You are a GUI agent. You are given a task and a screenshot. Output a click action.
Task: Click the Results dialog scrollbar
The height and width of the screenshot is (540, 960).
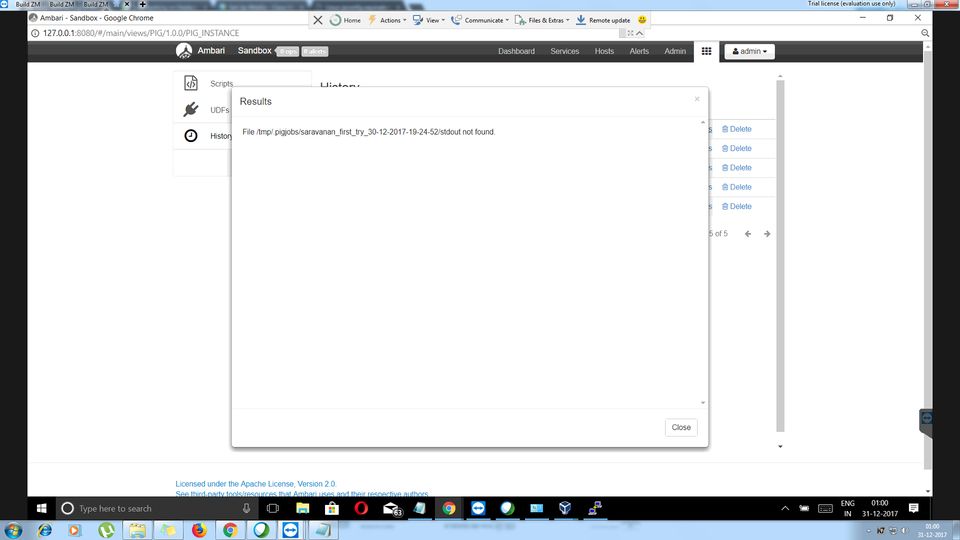(x=703, y=263)
